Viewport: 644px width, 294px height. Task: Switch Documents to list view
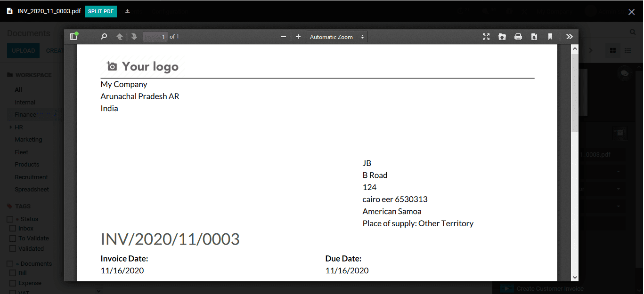[x=628, y=50]
